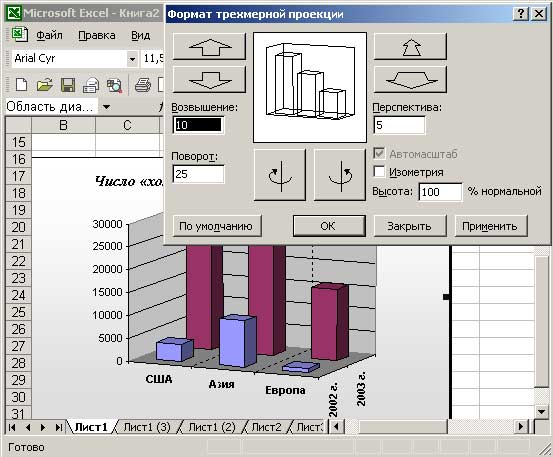Increase elevation with the up arrow button
Screen dimensions: 553x457
[209, 47]
